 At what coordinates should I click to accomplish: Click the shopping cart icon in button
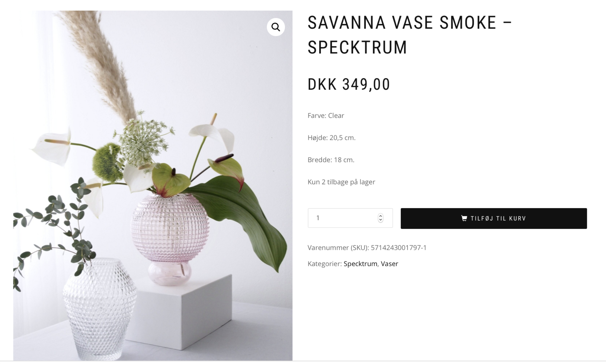click(464, 218)
